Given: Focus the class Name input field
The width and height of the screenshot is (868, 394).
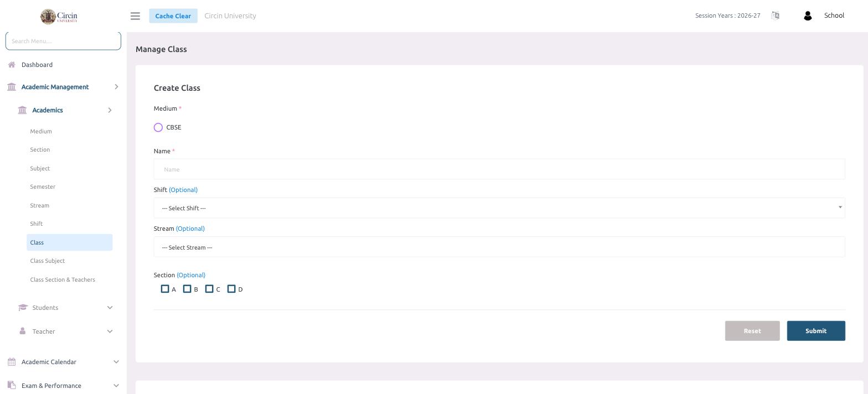Looking at the screenshot, I should coord(499,169).
